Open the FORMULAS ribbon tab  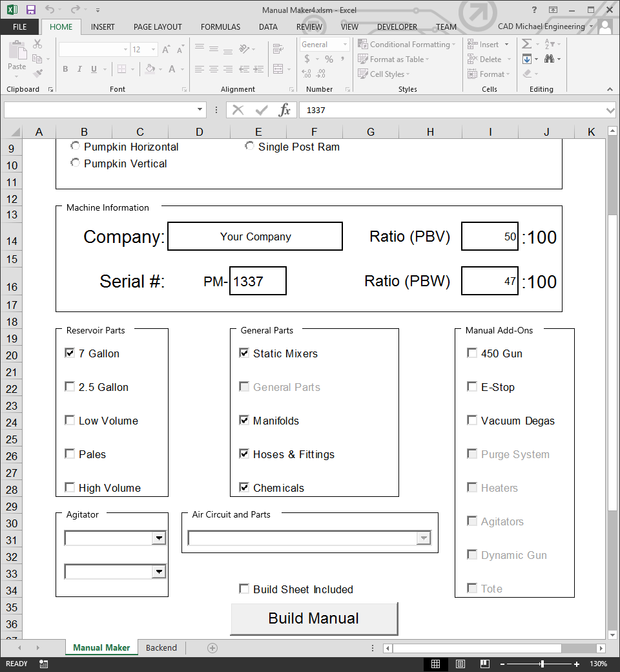pyautogui.click(x=220, y=27)
